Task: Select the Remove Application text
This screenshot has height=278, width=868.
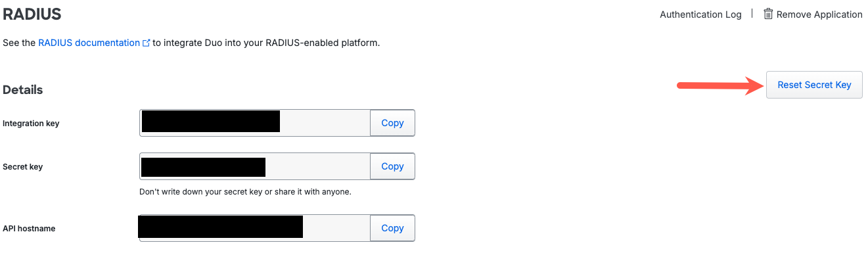Action: 819,14
